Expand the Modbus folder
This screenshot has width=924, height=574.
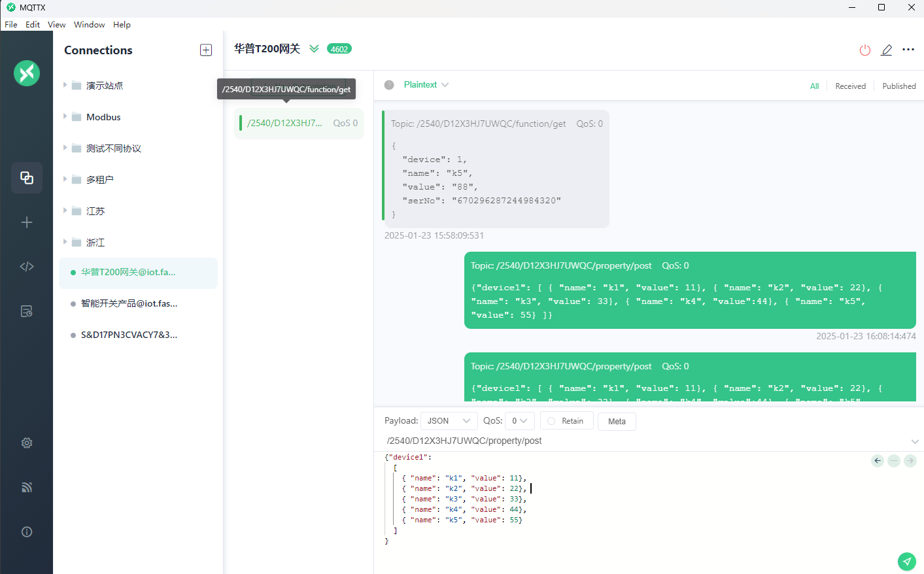click(65, 116)
